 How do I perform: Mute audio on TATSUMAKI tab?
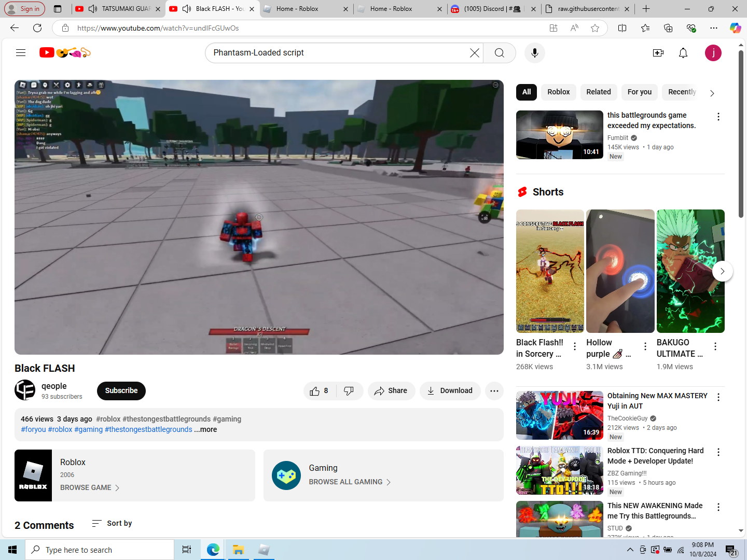93,9
